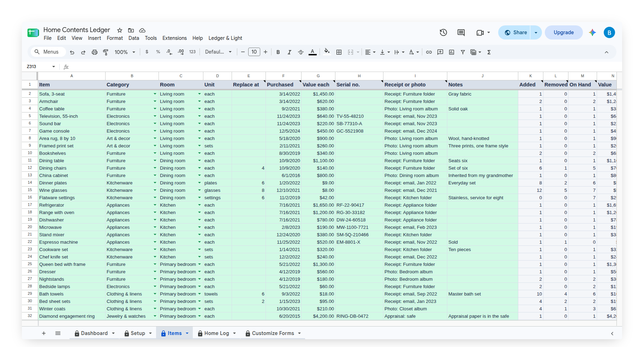Image resolution: width=644 pixels, height=347 pixels.
Task: Open the font family dropdown
Action: (218, 52)
